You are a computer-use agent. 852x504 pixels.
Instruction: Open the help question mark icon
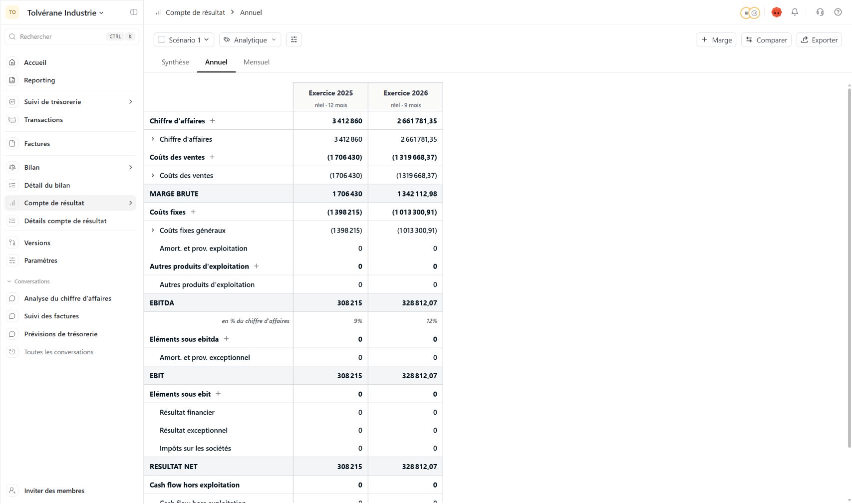[x=838, y=12]
